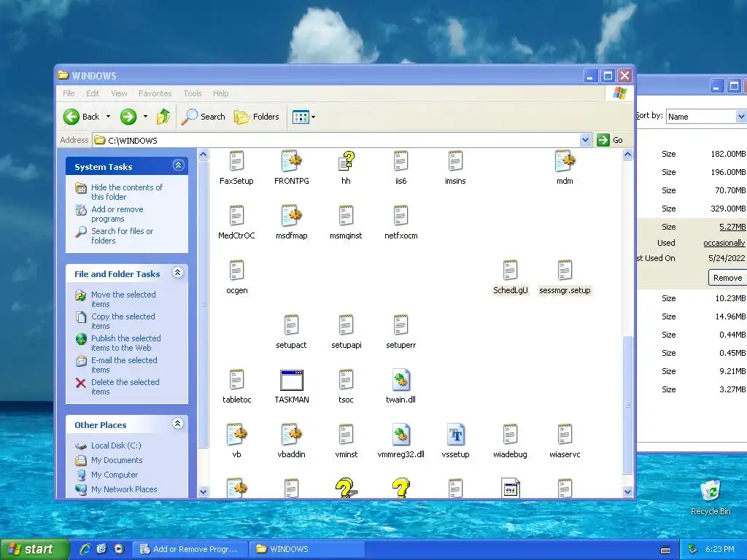Switch to Add or Remove Programs taskbar button

pos(190,549)
